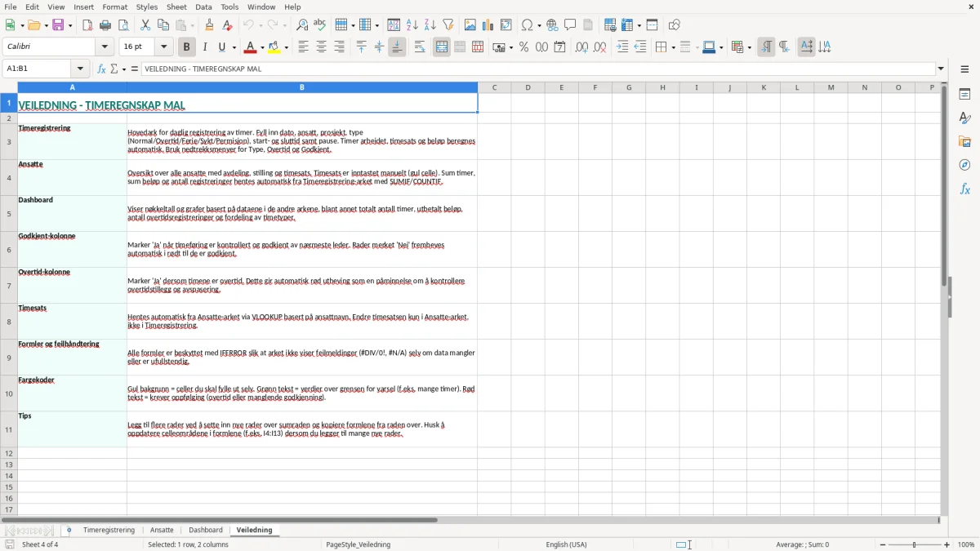The image size is (980, 551).
Task: Toggle the AutoFilter
Action: pos(448,25)
